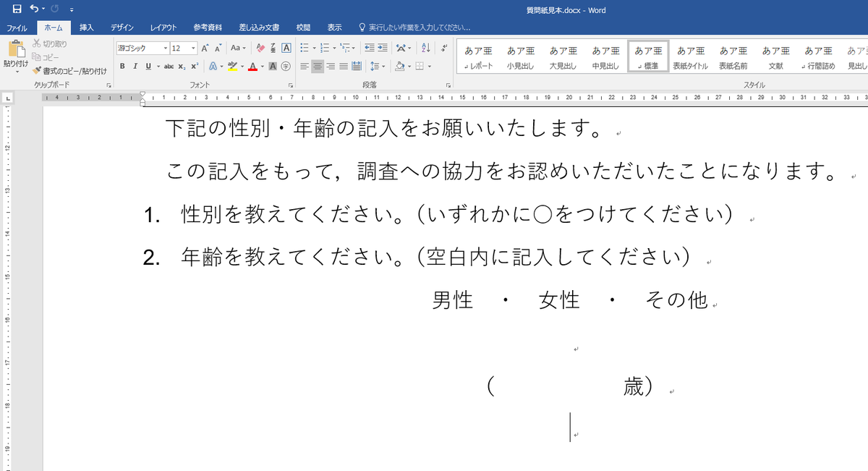Apply the 大見出し style
The width and height of the screenshot is (868, 471).
(x=563, y=57)
